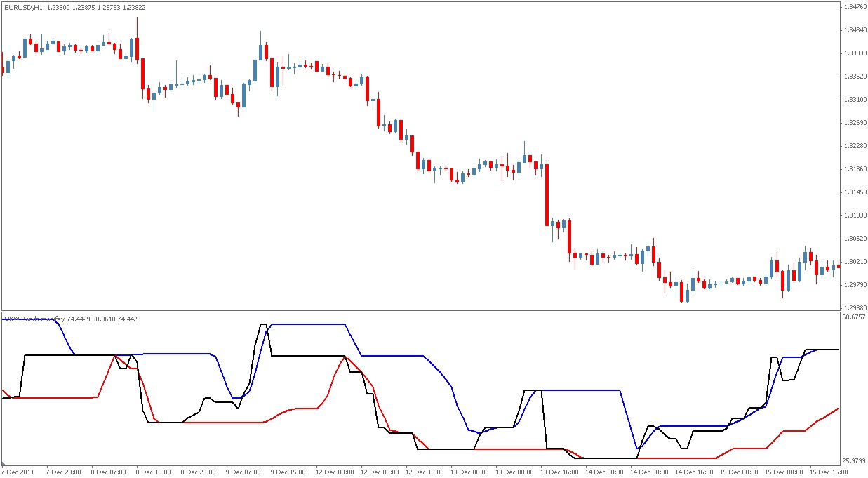Click the 60.6757 indicator scale value
This screenshot has height=478, width=868.
[x=855, y=317]
